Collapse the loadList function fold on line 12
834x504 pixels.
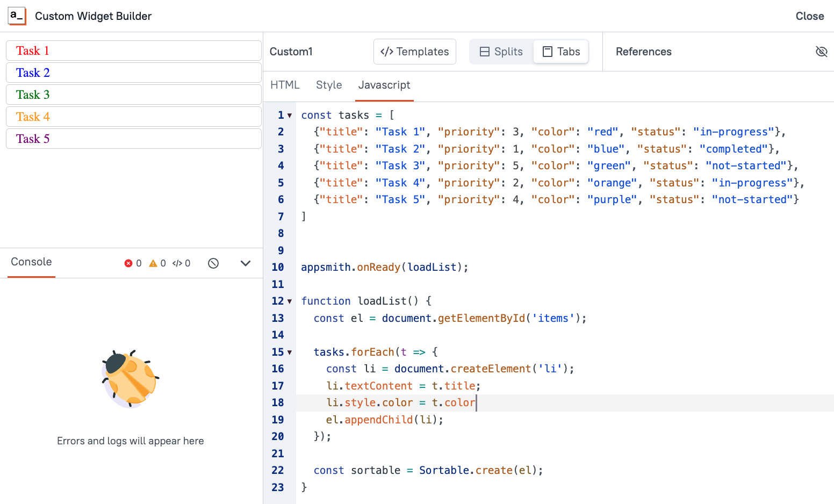[290, 301]
